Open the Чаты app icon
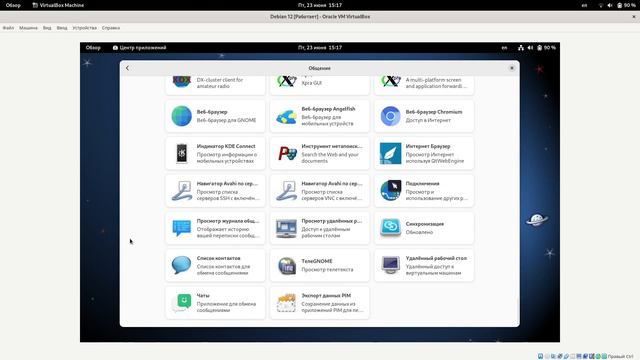The width and height of the screenshot is (640, 360). click(x=182, y=303)
